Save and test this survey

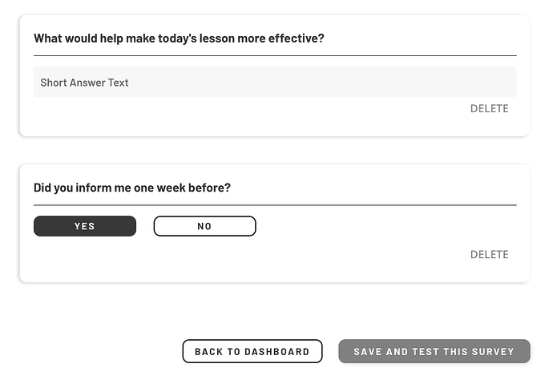[434, 351]
